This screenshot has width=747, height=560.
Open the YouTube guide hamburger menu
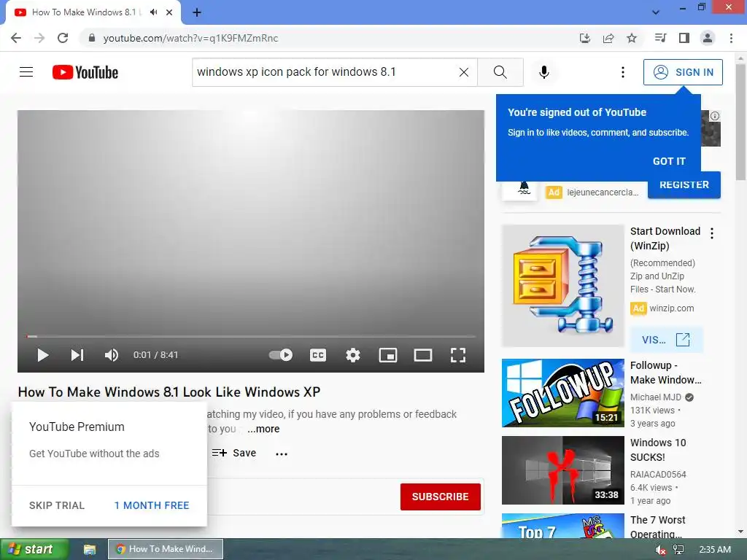[26, 72]
